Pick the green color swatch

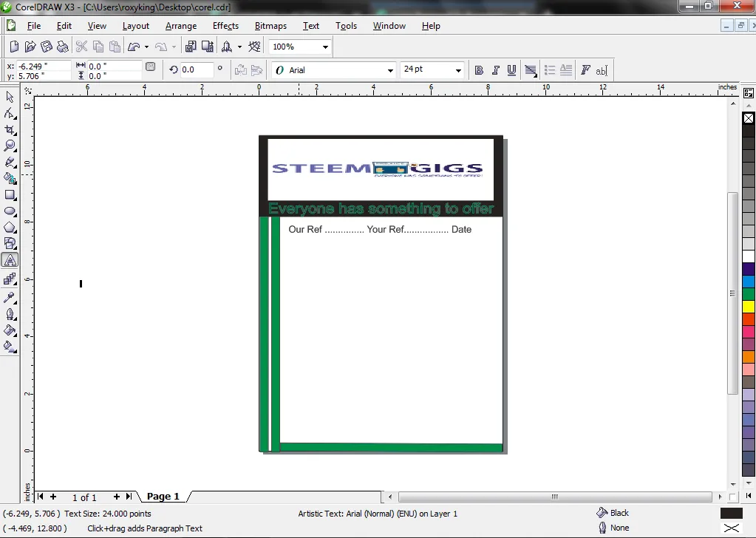[749, 293]
